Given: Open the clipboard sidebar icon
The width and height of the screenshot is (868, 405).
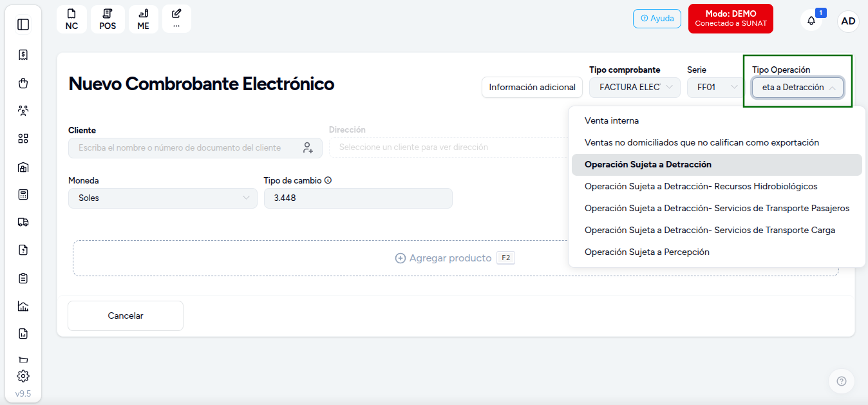Looking at the screenshot, I should pyautogui.click(x=23, y=278).
